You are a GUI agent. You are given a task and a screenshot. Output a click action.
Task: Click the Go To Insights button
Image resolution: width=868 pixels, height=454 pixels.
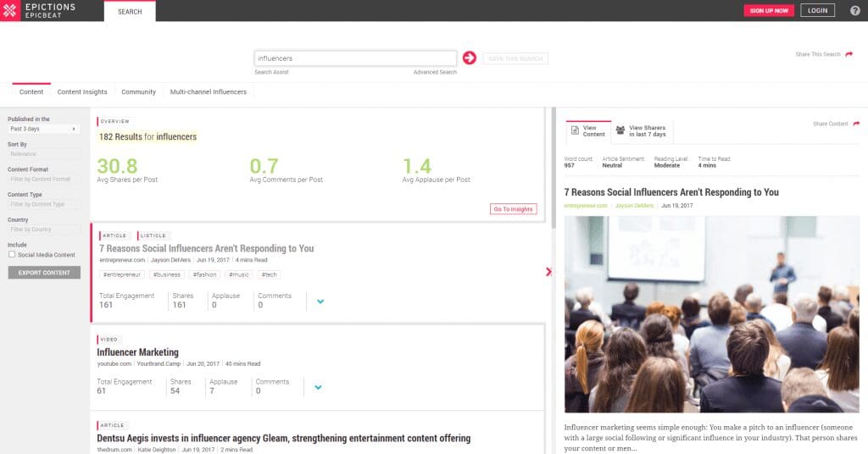coord(513,209)
